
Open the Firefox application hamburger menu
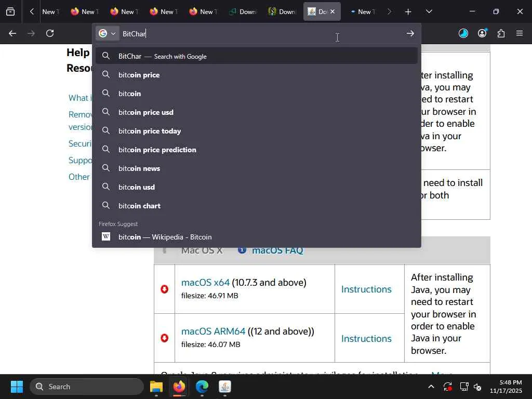click(520, 33)
